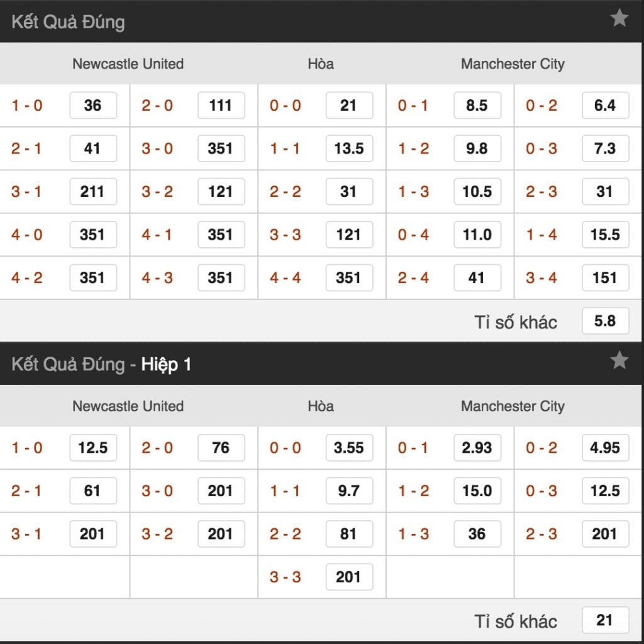Choose full-time 0 - 1 odds 8.5
This screenshot has width=644, height=644.
(477, 106)
